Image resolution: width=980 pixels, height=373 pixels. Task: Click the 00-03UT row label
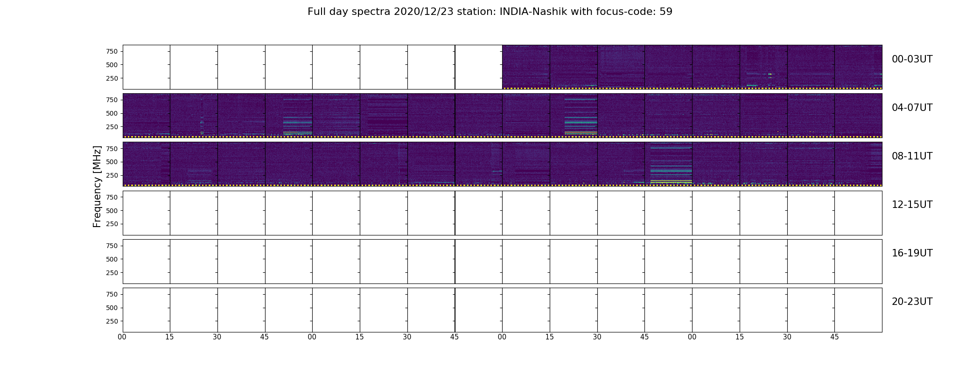point(912,59)
